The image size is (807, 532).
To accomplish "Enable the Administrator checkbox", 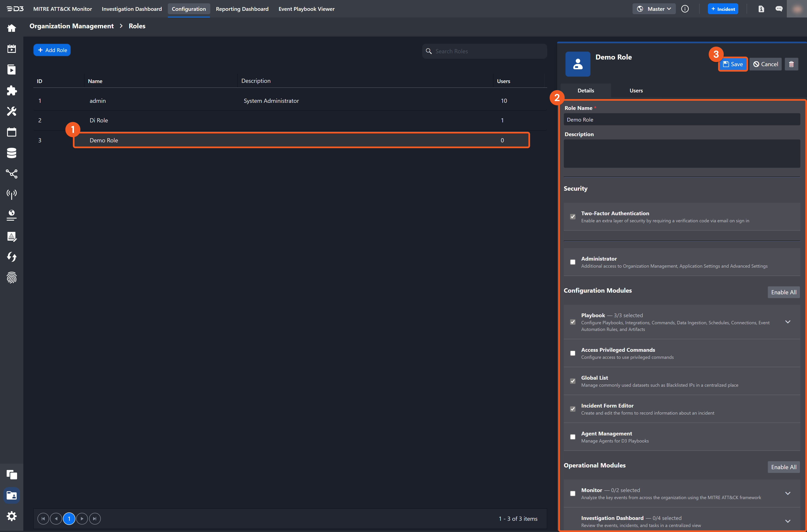I will pos(573,262).
